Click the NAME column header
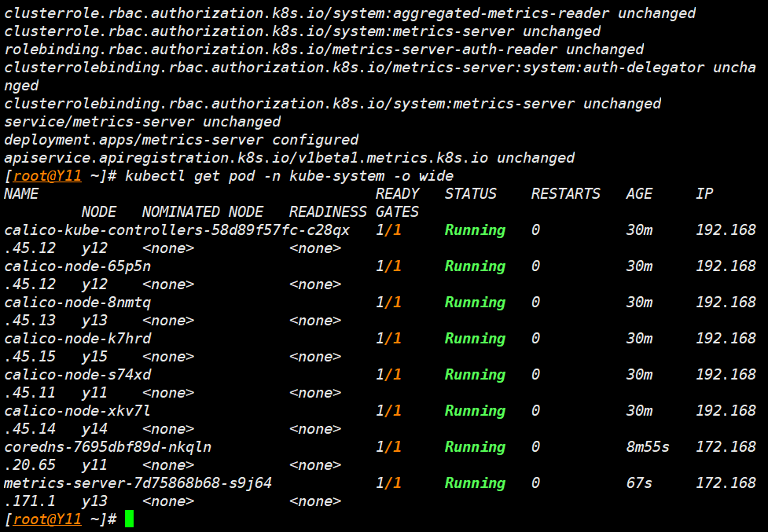Screen dimensions: 768x532 [21, 194]
